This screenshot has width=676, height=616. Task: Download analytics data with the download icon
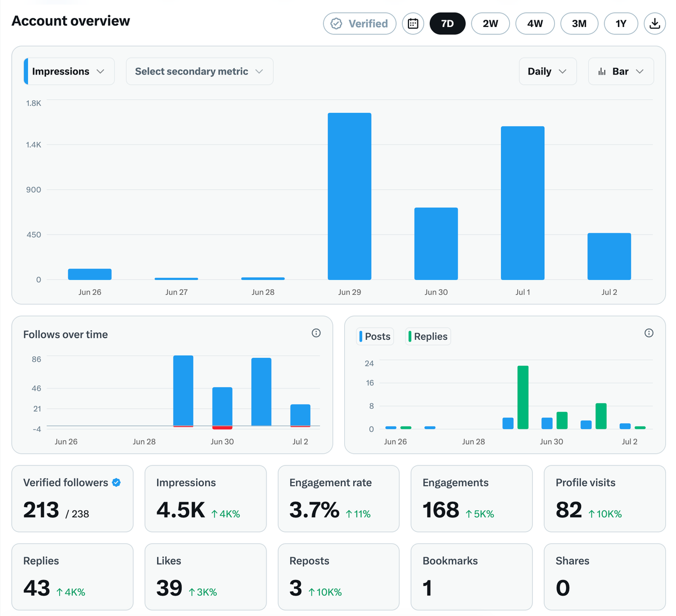pos(655,24)
